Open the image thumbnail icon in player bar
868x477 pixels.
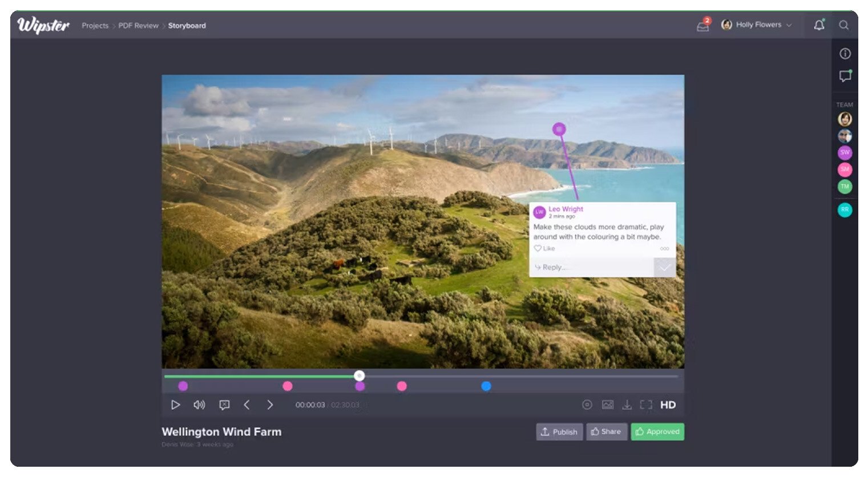[608, 405]
